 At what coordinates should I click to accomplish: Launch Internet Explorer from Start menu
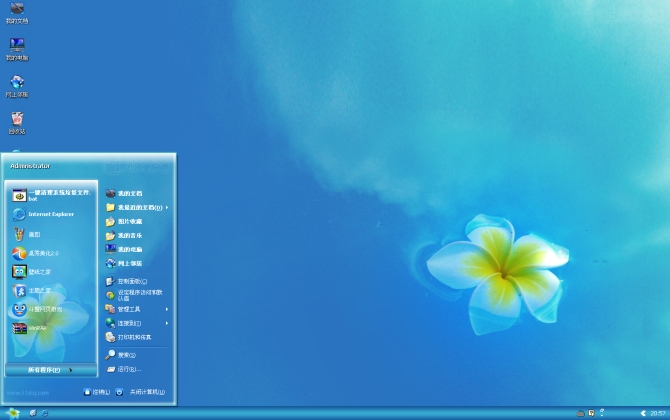pos(43,214)
